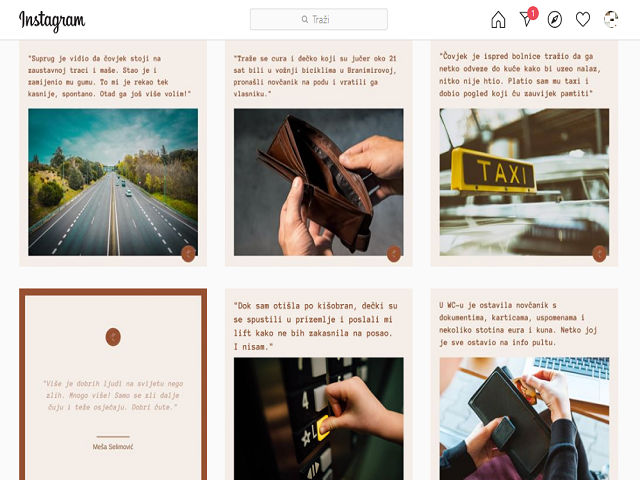Click the 'Dok sam otišla po kišobran' caption
The width and height of the screenshot is (640, 480).
[316, 326]
